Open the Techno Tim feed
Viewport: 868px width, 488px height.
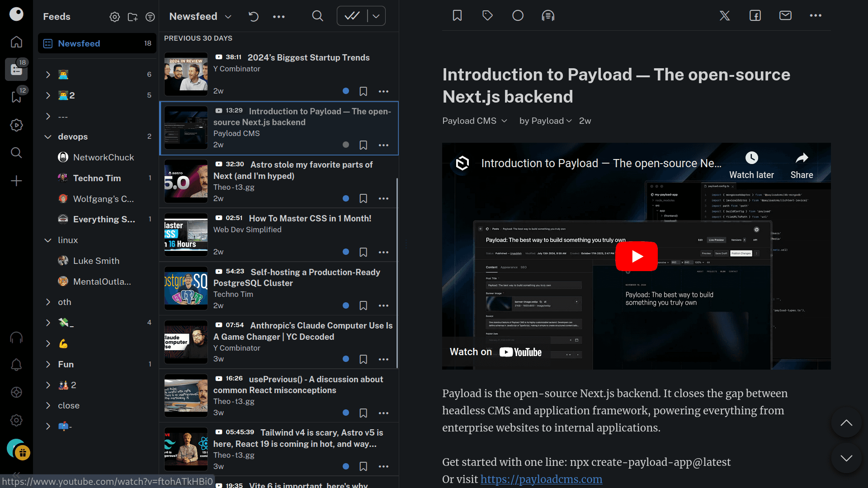(x=97, y=178)
